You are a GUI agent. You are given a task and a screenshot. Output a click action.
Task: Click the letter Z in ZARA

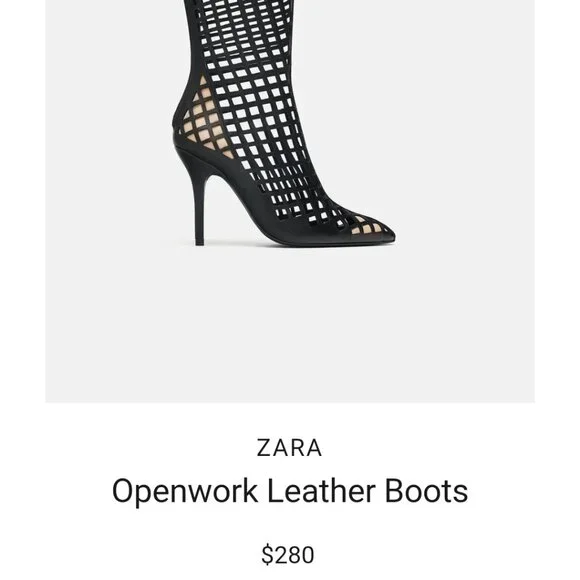[263, 448]
